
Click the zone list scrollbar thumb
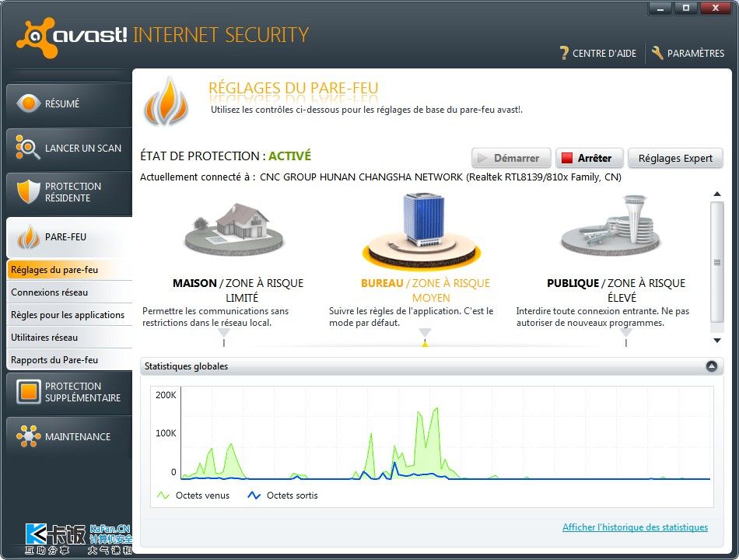(x=717, y=262)
